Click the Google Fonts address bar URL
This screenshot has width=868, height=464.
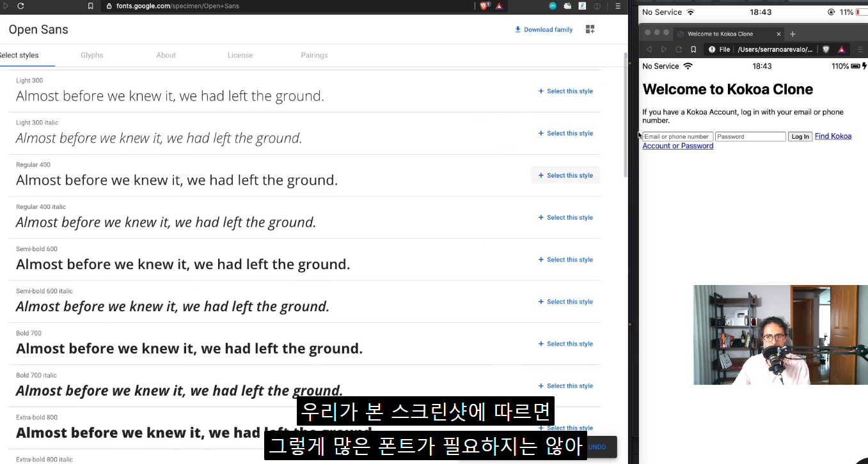(x=178, y=6)
